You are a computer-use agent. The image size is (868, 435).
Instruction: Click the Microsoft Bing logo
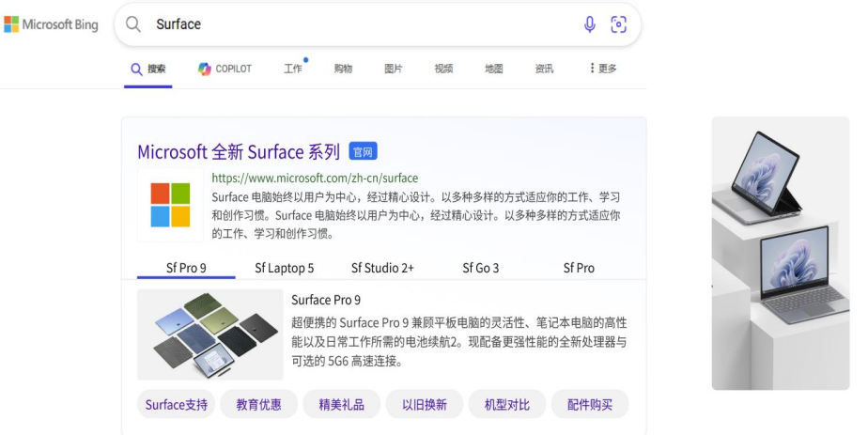pos(51,24)
